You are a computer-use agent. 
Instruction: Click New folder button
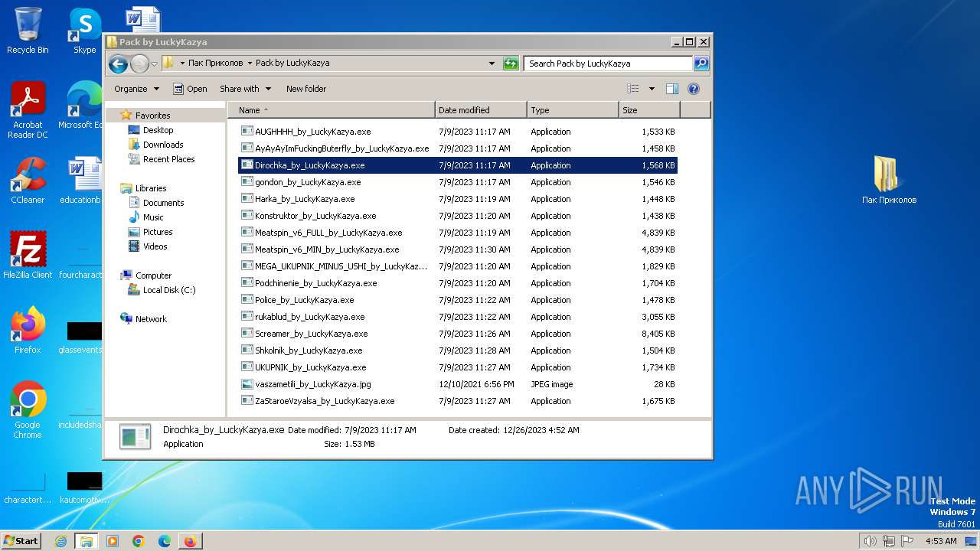(306, 89)
